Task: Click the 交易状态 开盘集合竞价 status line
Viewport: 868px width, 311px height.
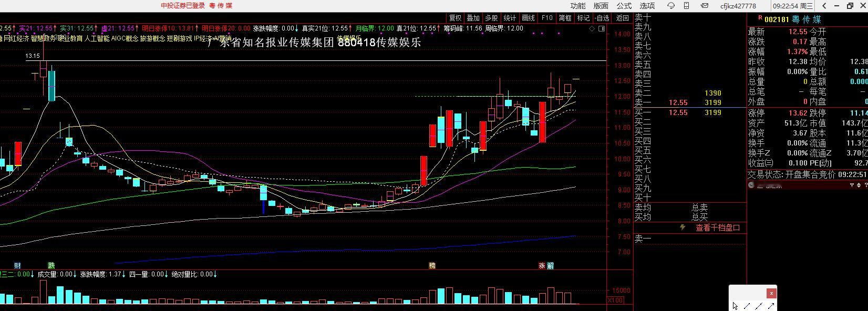Action: [807, 174]
